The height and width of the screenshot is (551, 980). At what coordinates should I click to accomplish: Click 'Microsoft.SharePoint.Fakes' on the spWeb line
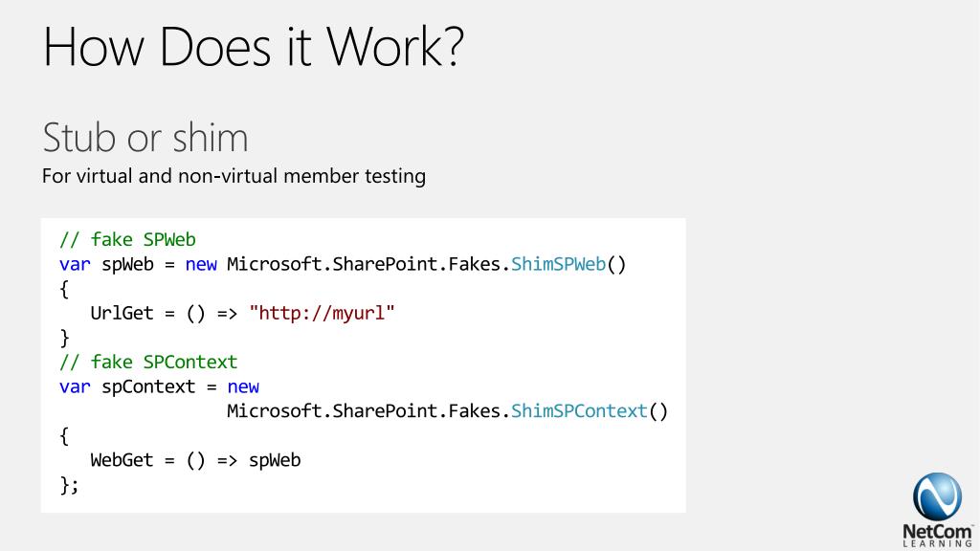pyautogui.click(x=364, y=264)
